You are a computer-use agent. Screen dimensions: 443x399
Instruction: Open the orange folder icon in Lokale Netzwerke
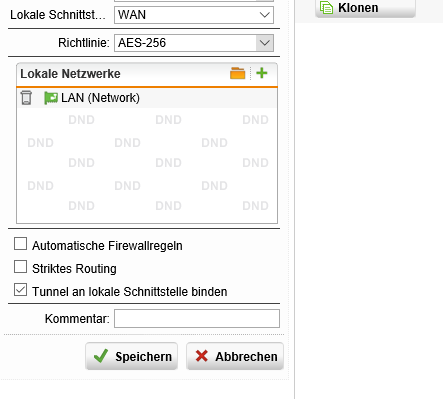coord(237,73)
